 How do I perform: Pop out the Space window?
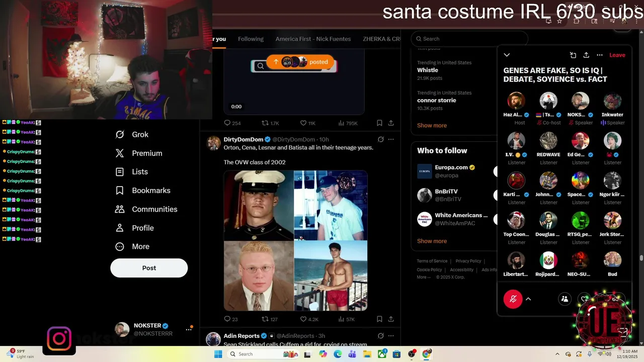click(573, 55)
